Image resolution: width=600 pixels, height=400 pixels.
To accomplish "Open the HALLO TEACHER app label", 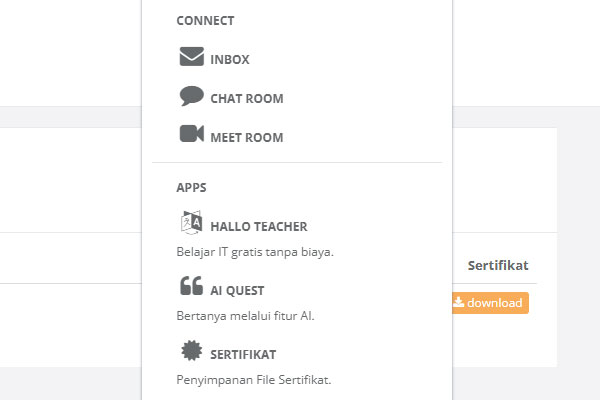I will (259, 227).
